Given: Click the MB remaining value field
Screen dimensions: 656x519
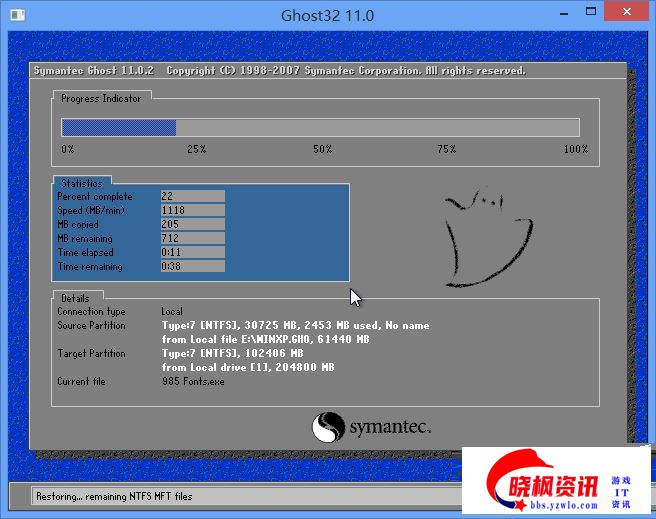Looking at the screenshot, I should coord(192,239).
